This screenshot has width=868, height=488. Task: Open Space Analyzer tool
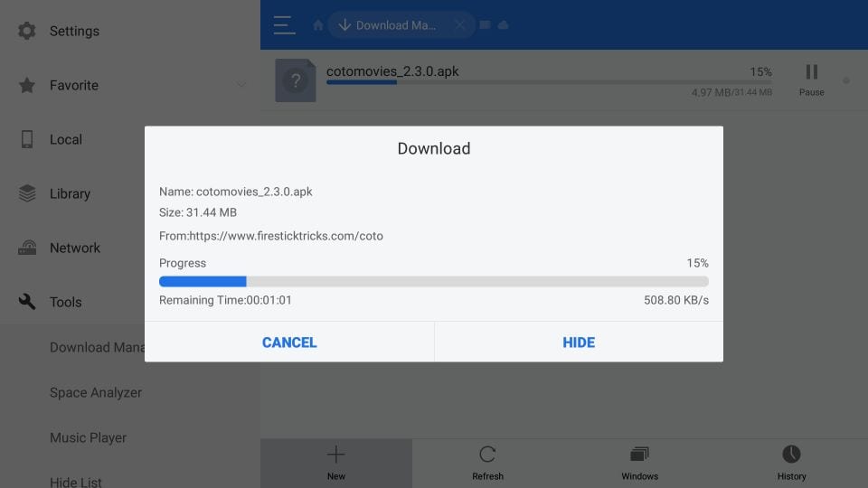coord(96,393)
